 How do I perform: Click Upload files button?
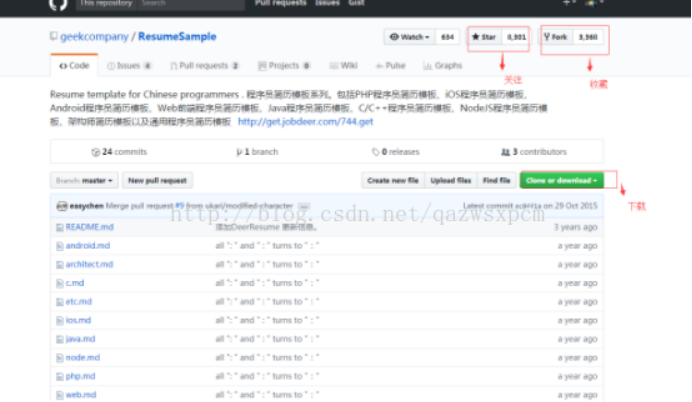(451, 180)
